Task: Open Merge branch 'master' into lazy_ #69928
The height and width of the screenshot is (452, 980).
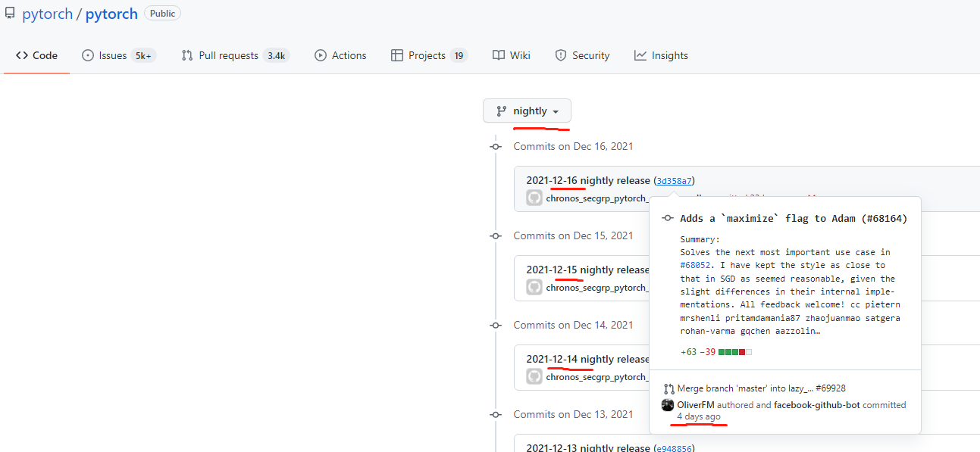Action: 761,388
